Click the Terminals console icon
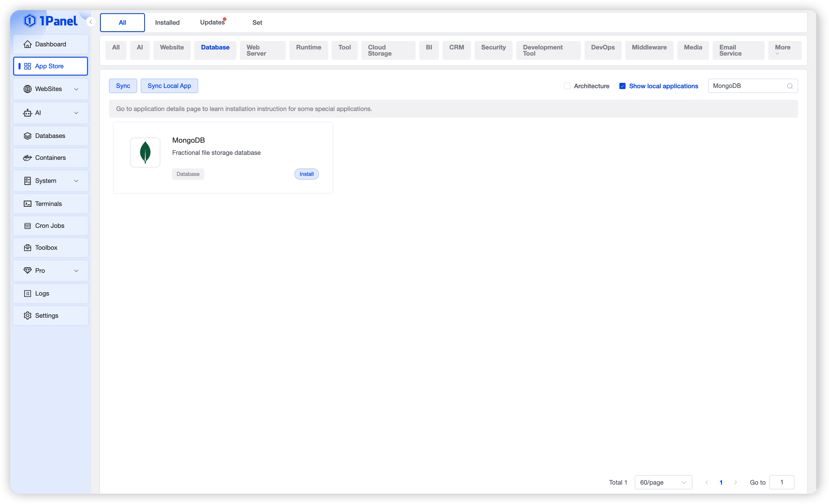This screenshot has width=829, height=504. tap(28, 204)
